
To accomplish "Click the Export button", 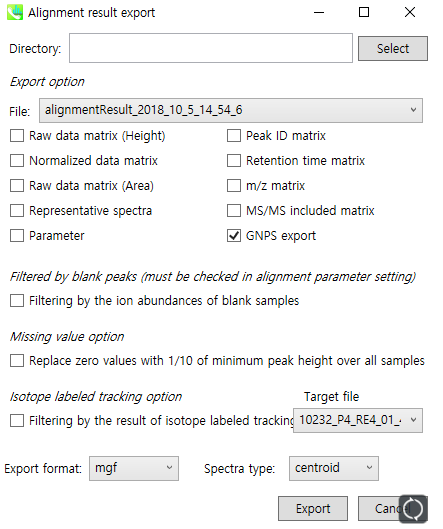I will (313, 508).
